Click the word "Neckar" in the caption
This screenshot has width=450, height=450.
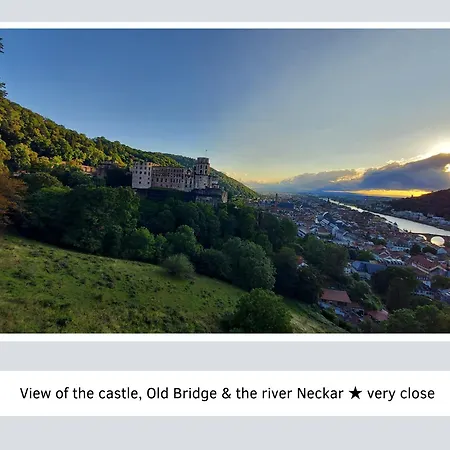320,393
